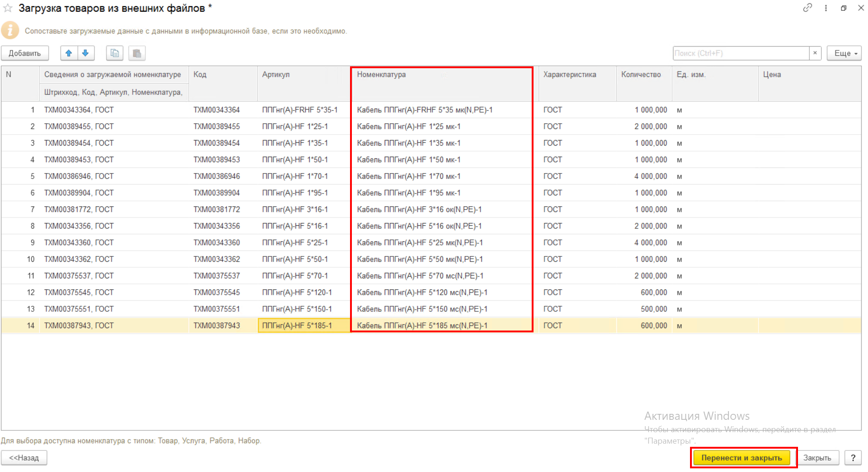Click the favorites star icon beside title

click(8, 8)
